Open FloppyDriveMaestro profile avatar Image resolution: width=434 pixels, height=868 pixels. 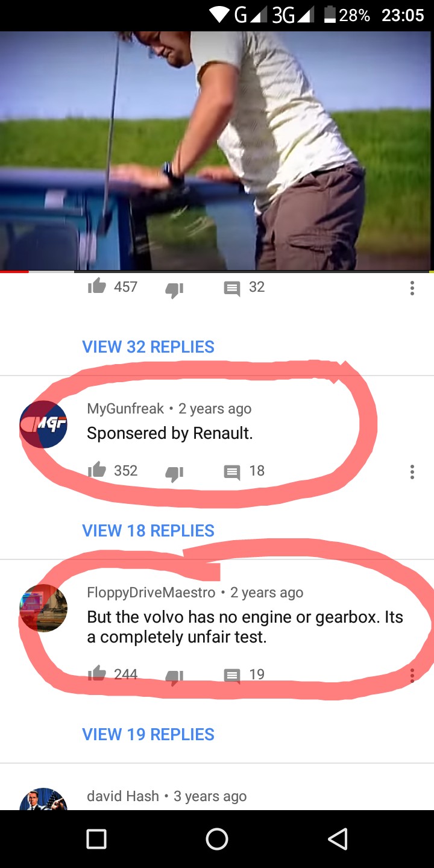click(x=43, y=608)
